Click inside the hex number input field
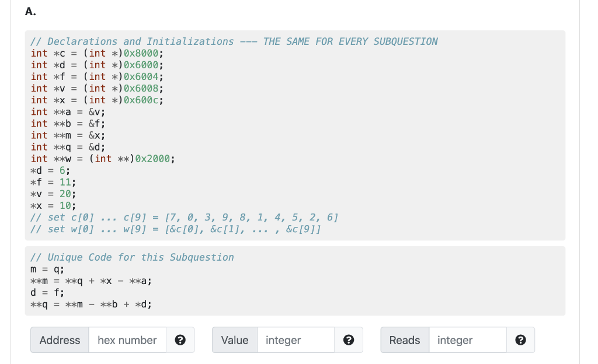Screen dimensions: 598x364 pyautogui.click(x=127, y=340)
